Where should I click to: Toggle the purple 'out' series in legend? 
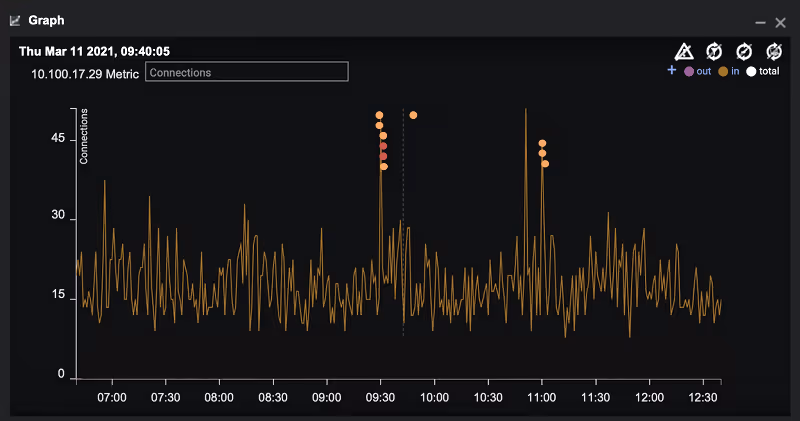(697, 71)
